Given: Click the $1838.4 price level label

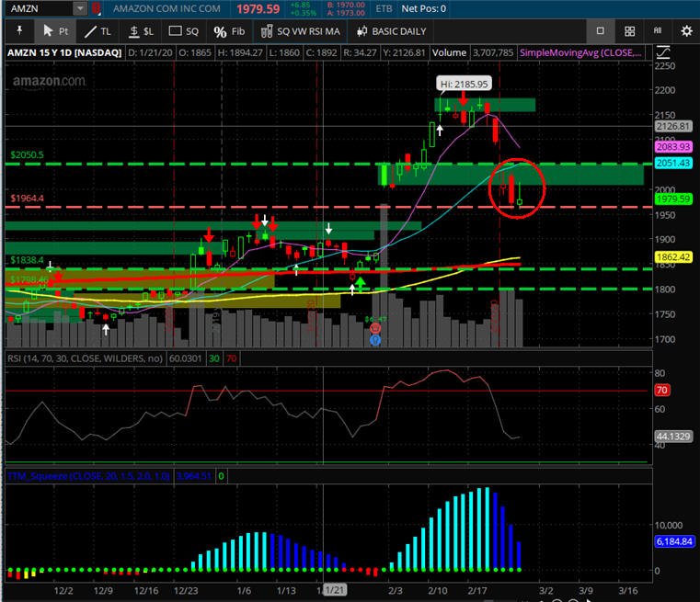Looking at the screenshot, I should pyautogui.click(x=28, y=260).
